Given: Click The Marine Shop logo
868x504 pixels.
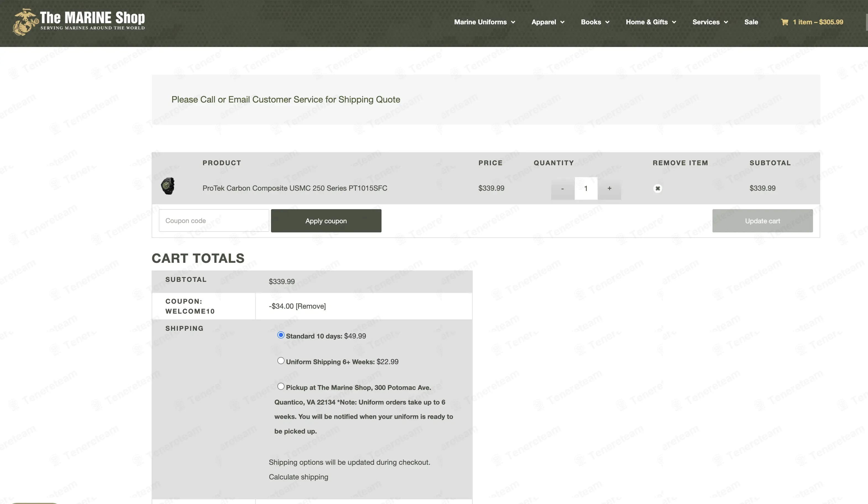Looking at the screenshot, I should [79, 22].
